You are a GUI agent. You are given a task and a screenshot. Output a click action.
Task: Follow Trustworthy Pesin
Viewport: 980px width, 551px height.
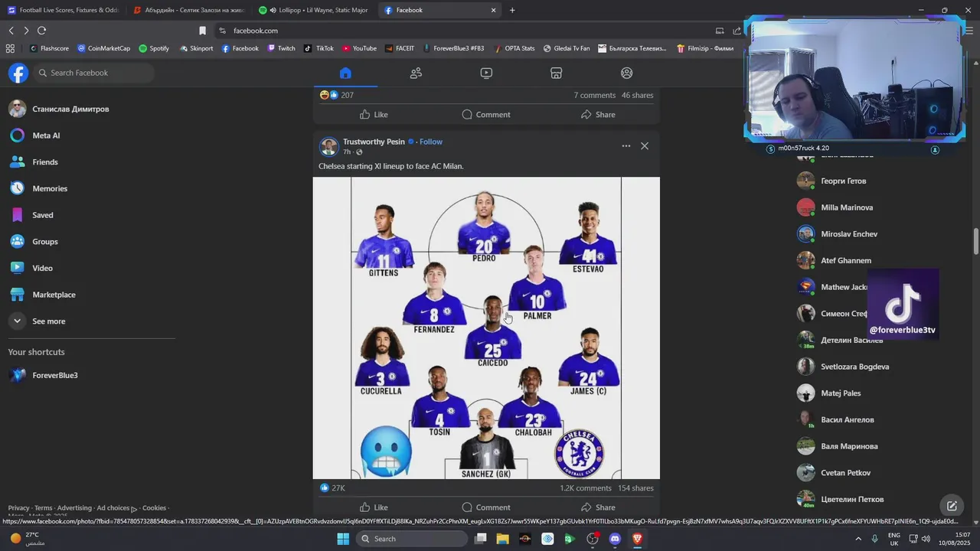tap(431, 142)
